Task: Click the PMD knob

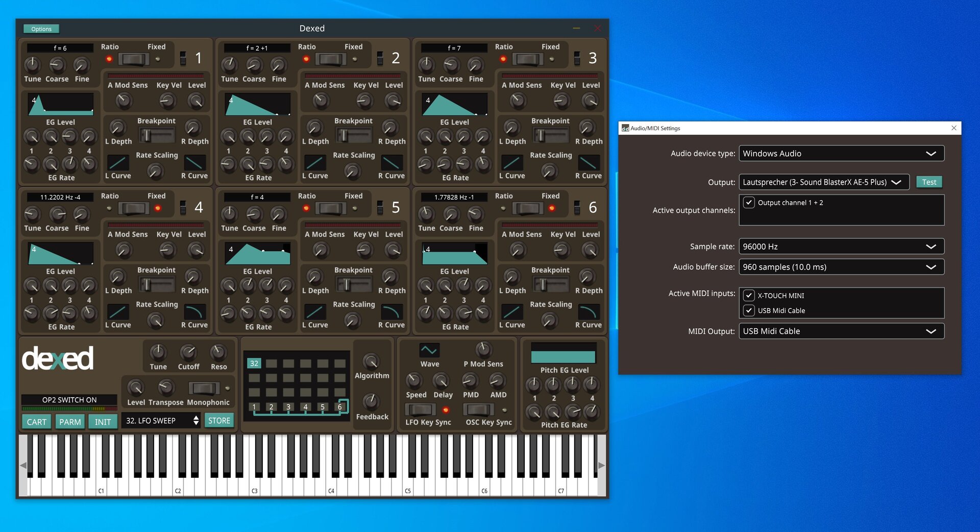Action: pos(470,380)
